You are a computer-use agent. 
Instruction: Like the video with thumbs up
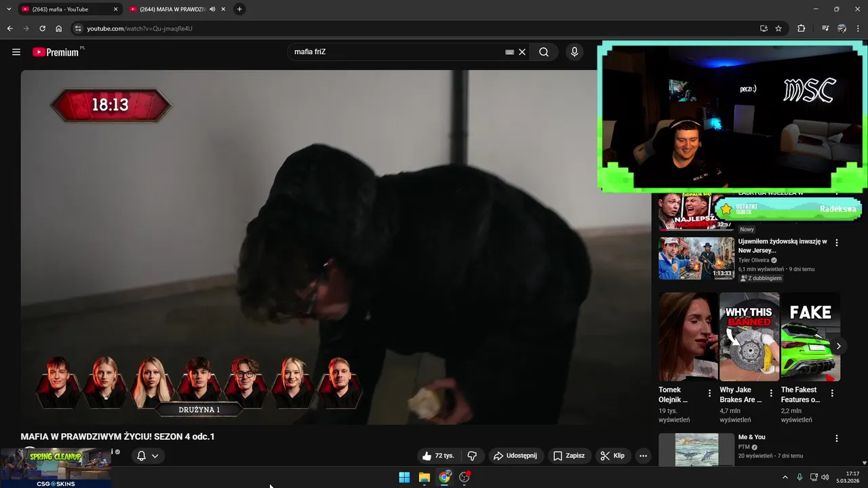tap(437, 456)
